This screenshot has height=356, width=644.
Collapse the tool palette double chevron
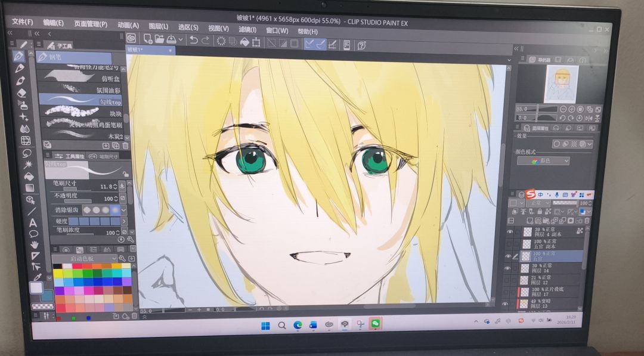tap(10, 33)
